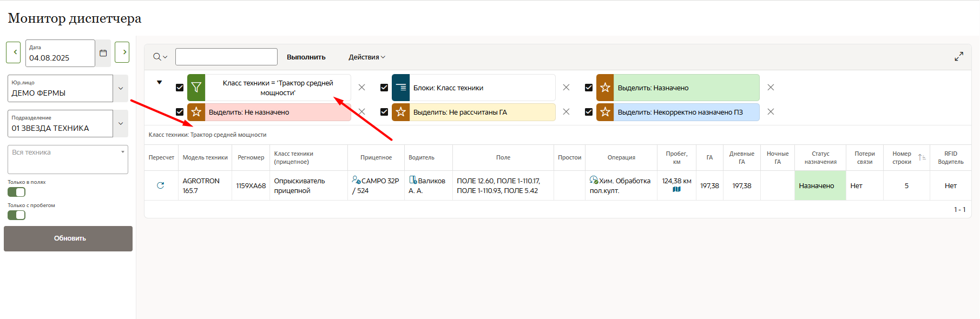Remove the 'Блоки: Класс техники' control break
Screen dimensions: 980x319
coord(566,88)
